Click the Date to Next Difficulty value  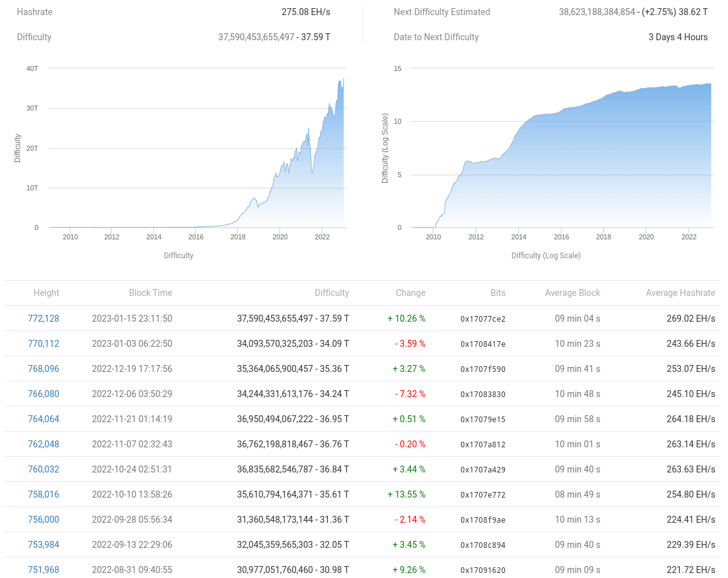coord(678,37)
